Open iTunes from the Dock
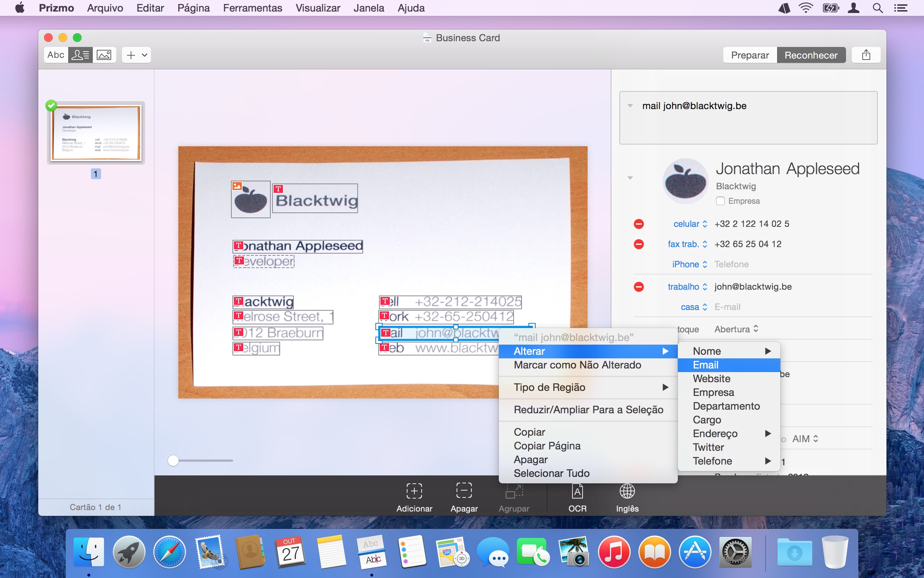The height and width of the screenshot is (578, 924). point(614,552)
